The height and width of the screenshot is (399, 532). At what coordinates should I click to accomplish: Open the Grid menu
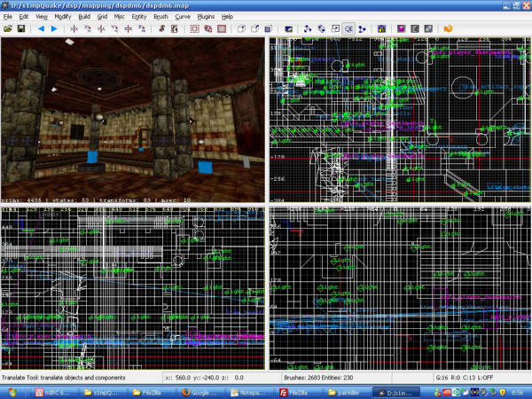coord(102,17)
